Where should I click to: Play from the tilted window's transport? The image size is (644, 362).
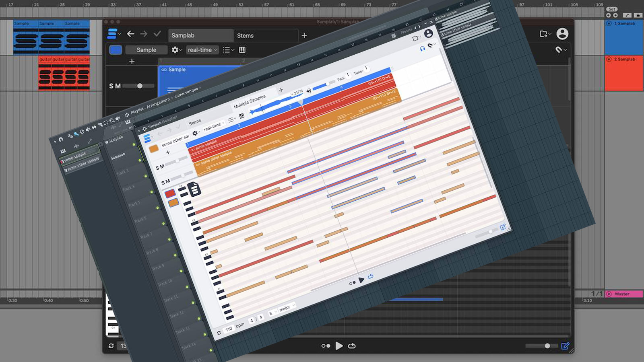click(x=361, y=280)
